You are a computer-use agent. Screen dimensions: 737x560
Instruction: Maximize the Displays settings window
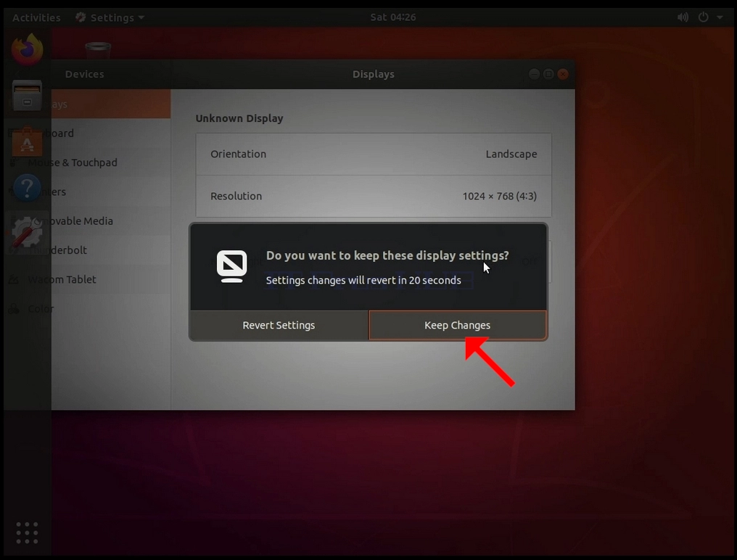pos(548,74)
